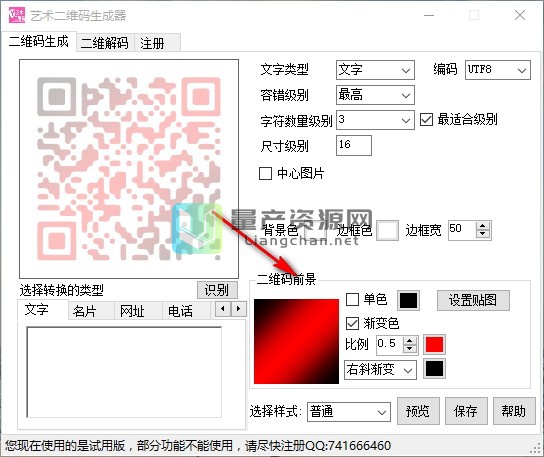Click the red-black gradient preview box
544x457 pixels.
[x=296, y=341]
